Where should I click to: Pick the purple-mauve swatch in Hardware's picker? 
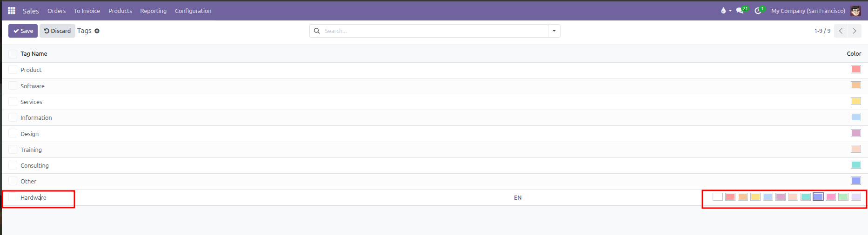point(781,197)
